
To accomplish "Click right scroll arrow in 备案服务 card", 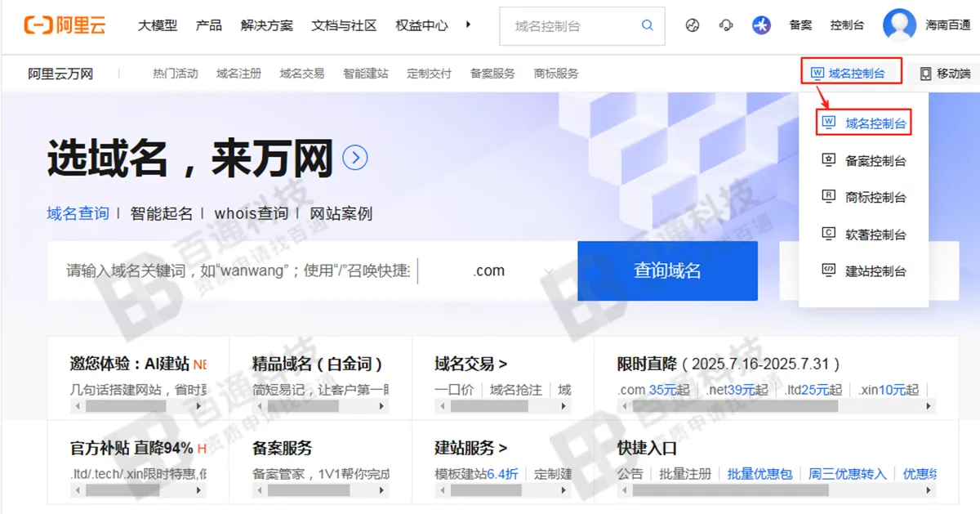I will tap(382, 490).
